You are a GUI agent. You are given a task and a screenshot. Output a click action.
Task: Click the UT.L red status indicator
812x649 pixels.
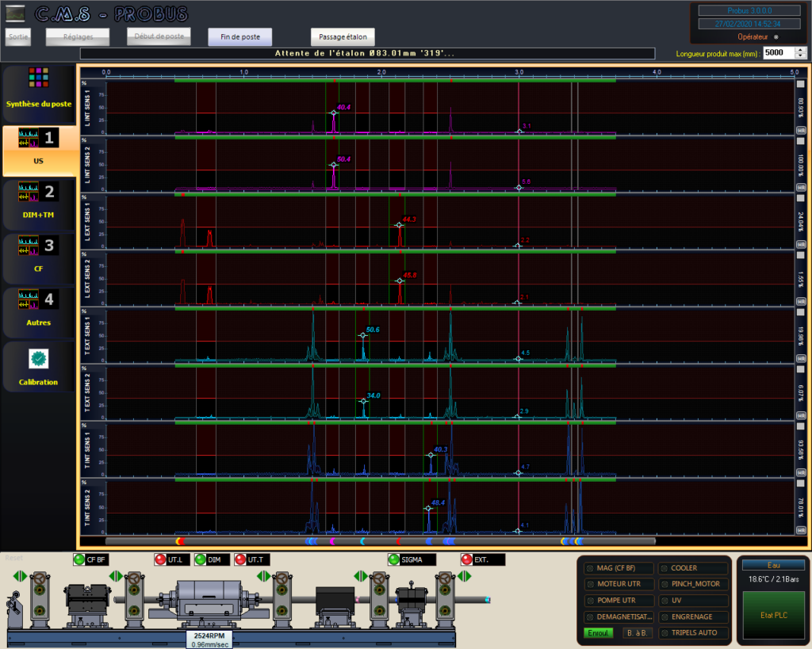coord(161,560)
